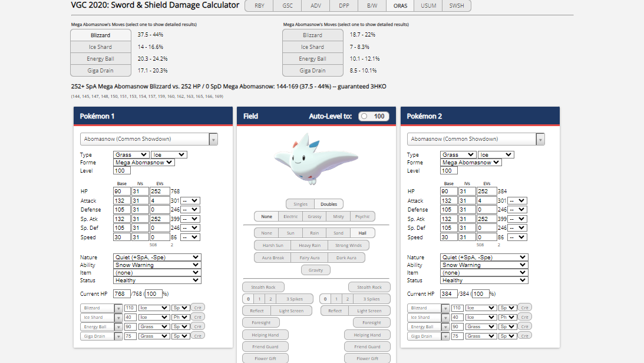Image resolution: width=644 pixels, height=363 pixels.
Task: Set weather to Rain
Action: [314, 233]
